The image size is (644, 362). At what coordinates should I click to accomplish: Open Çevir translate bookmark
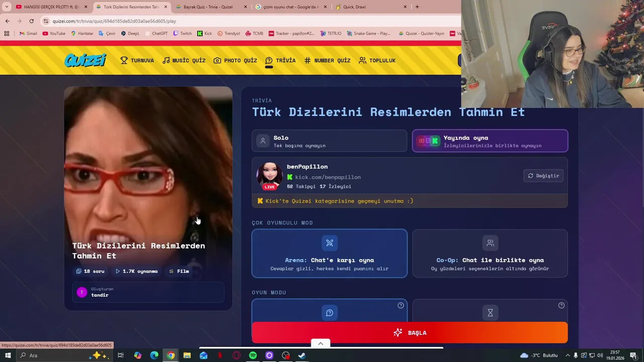[107, 34]
